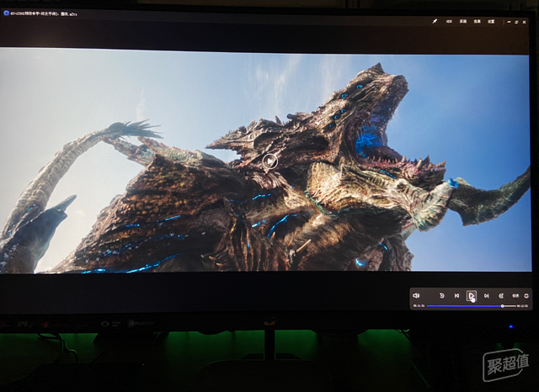
Task: Pin the player window on top
Action: point(435,21)
